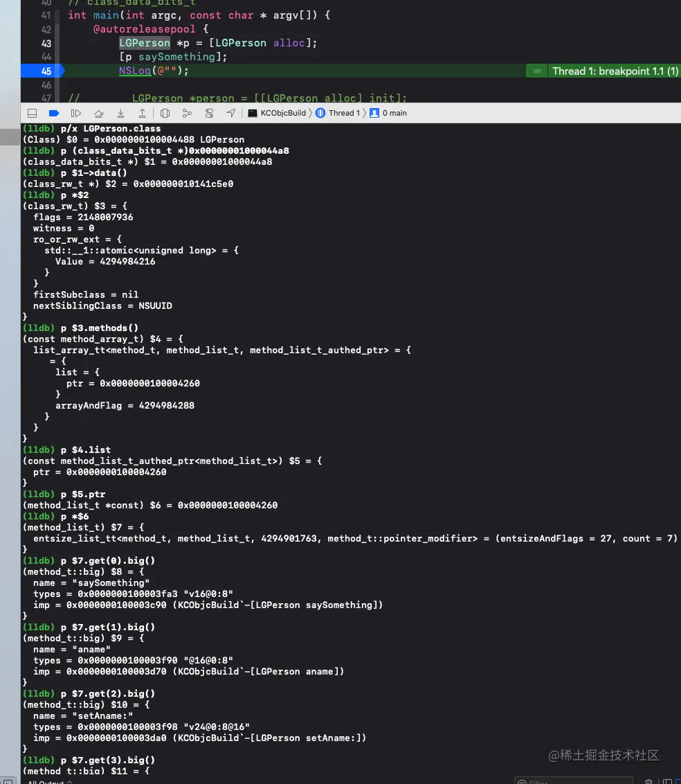The image size is (681, 784).
Task: Click the name = "aname" console line
Action: (x=72, y=650)
